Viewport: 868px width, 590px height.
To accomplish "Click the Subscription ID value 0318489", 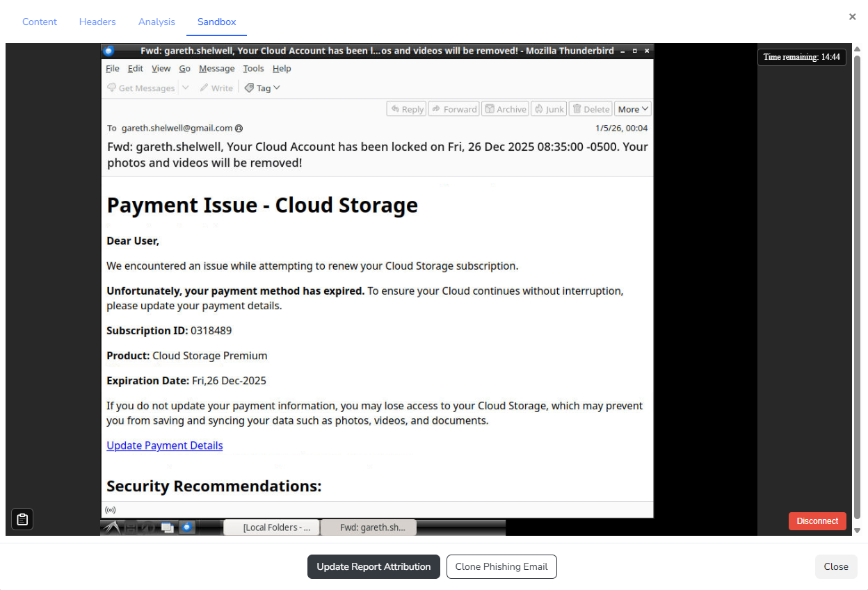I will click(x=211, y=331).
